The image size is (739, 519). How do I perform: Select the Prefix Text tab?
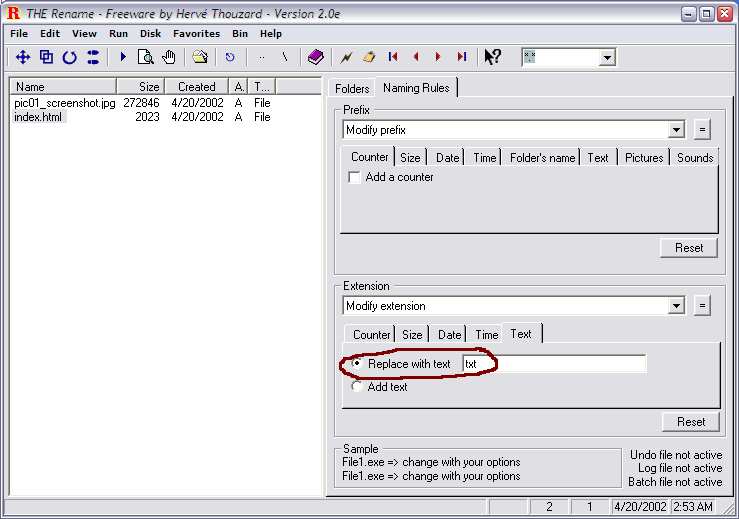click(x=598, y=158)
